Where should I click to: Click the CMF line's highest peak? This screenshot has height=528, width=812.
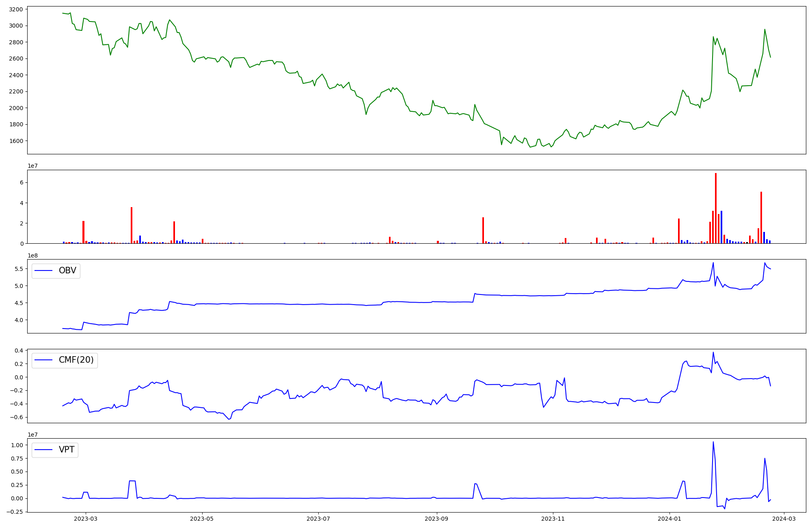click(x=713, y=353)
